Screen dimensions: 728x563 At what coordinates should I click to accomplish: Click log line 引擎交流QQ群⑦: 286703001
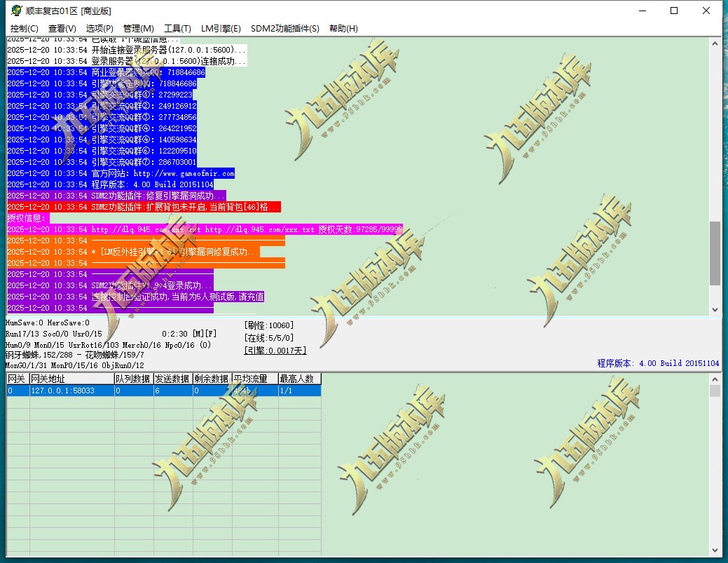pyautogui.click(x=102, y=162)
